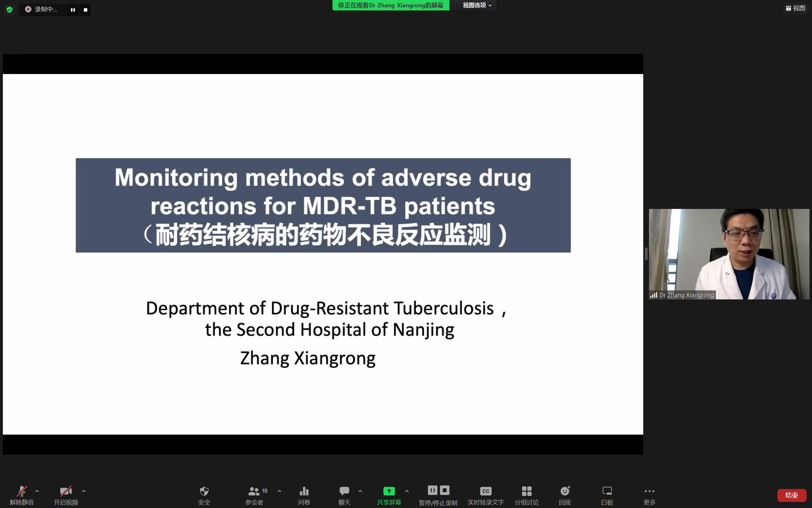This screenshot has width=812, height=508.
Task: Click the Dr Zhang Xiangrong name label
Action: tap(686, 295)
